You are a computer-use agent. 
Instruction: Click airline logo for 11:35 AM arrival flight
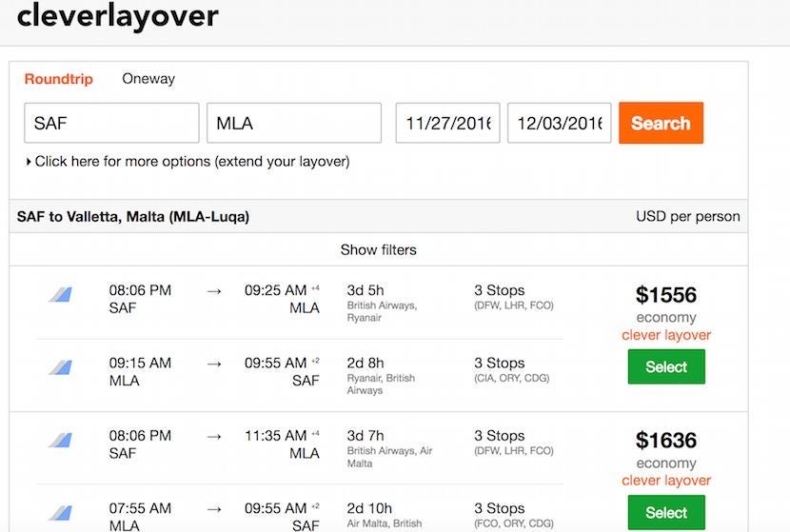pos(61,441)
